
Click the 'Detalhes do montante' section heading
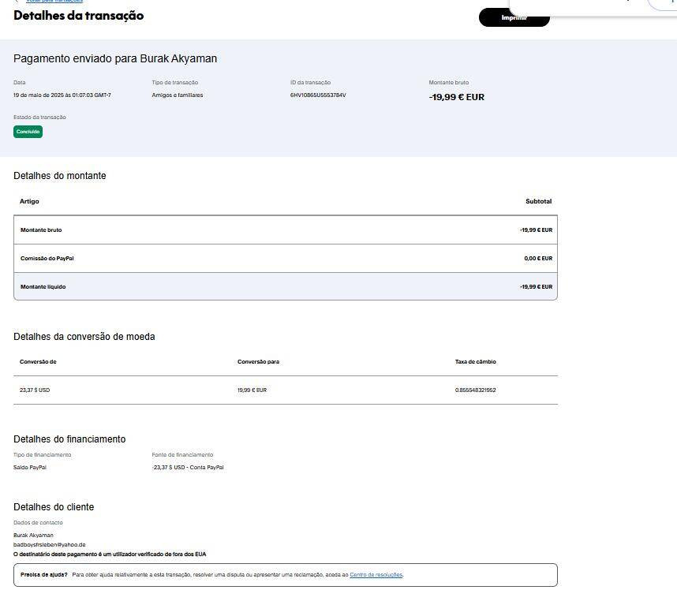click(x=60, y=176)
